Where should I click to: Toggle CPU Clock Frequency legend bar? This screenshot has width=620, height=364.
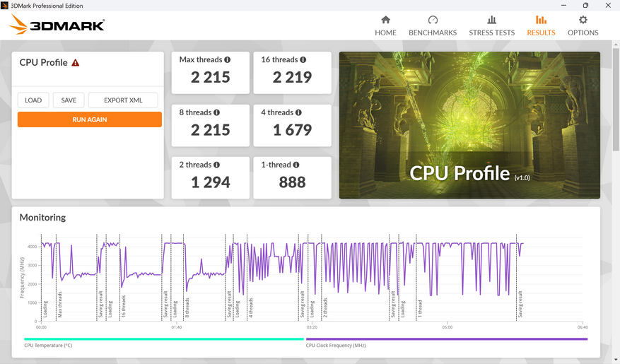(446, 339)
